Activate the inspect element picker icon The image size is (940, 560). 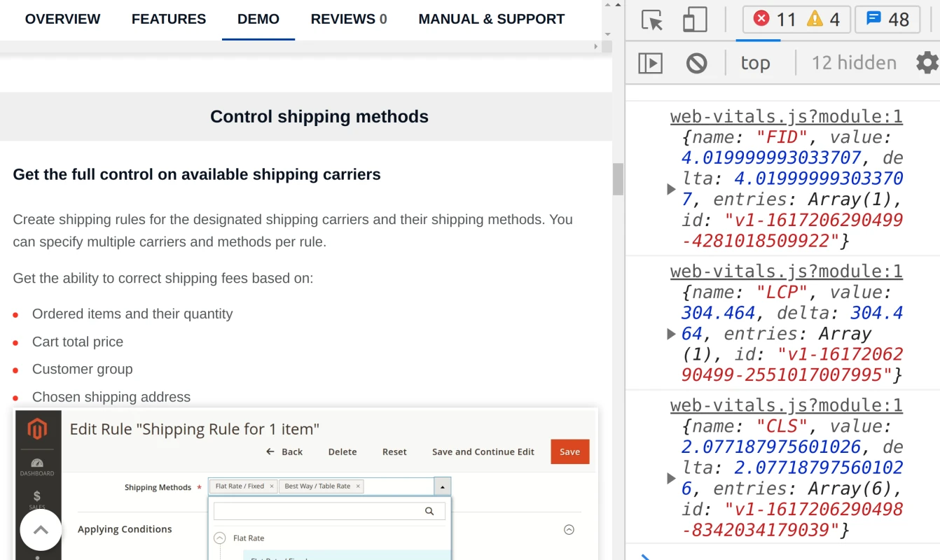coord(652,20)
